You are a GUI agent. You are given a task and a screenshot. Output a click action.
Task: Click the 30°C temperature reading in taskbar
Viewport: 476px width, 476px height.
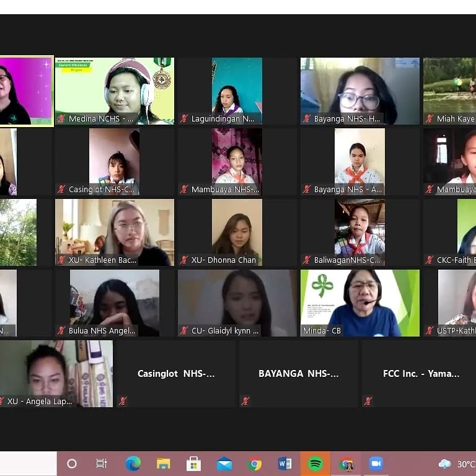466,464
